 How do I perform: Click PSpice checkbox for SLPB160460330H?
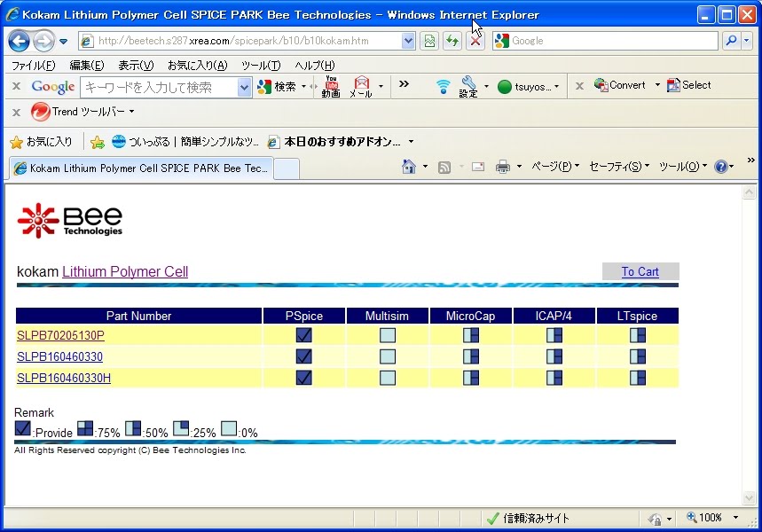303,378
